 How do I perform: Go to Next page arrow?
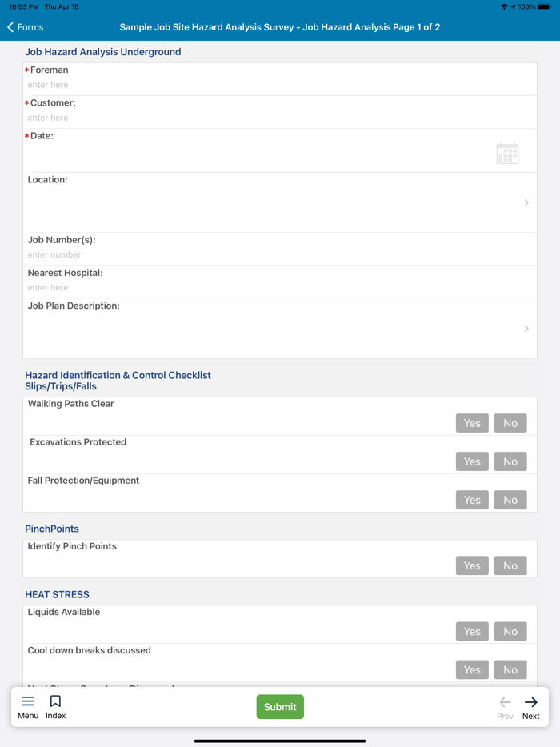point(531,702)
